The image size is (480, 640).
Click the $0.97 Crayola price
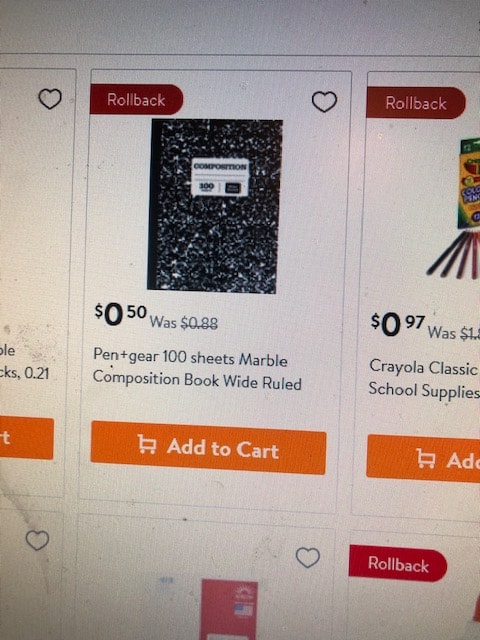(x=398, y=325)
